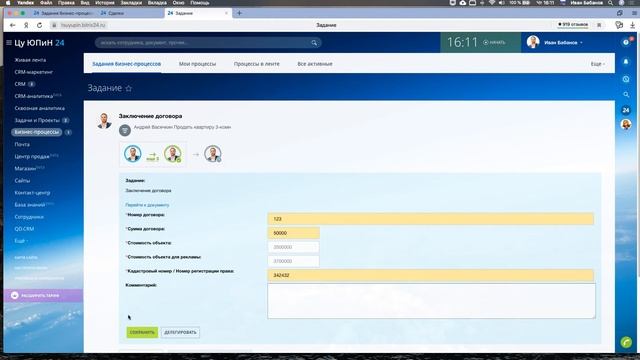The width and height of the screenshot is (640, 360).
Task: Click the search icon in the right panel
Action: coord(626,95)
